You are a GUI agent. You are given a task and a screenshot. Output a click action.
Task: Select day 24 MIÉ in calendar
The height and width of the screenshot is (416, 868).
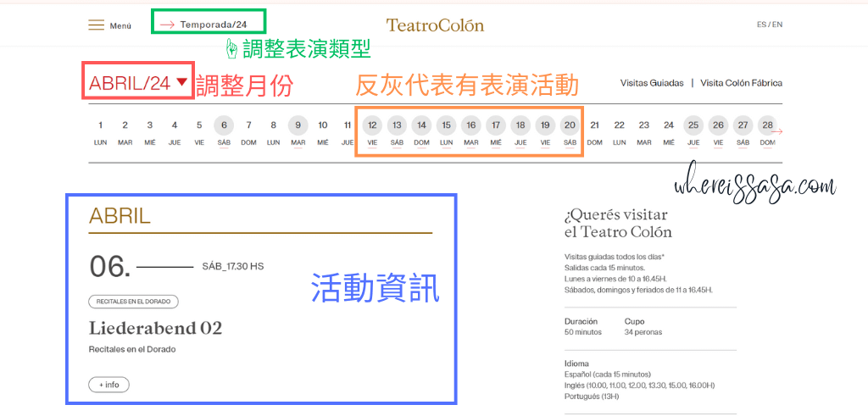tap(669, 133)
